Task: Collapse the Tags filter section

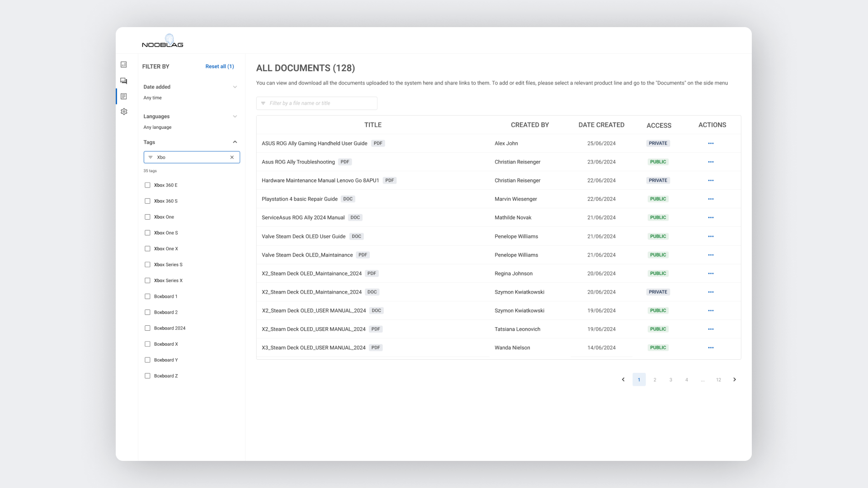Action: (235, 142)
